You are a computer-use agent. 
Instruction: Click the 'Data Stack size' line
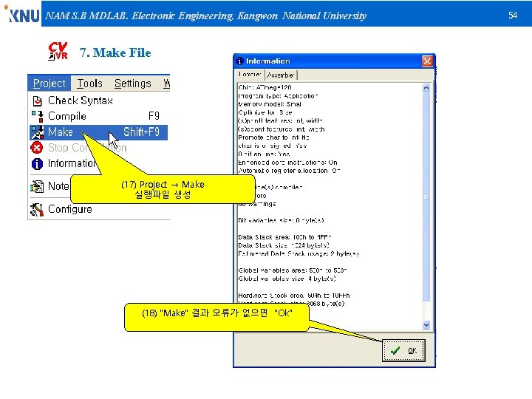tap(284, 245)
